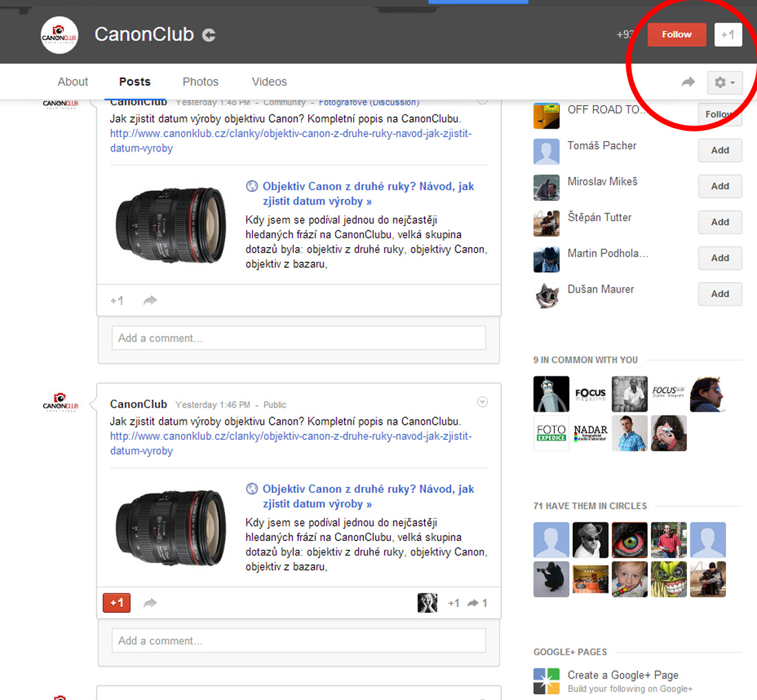Screen dimensions: 757x700
Task: Open the canonklub.cz URL in Public post
Action: point(290,443)
